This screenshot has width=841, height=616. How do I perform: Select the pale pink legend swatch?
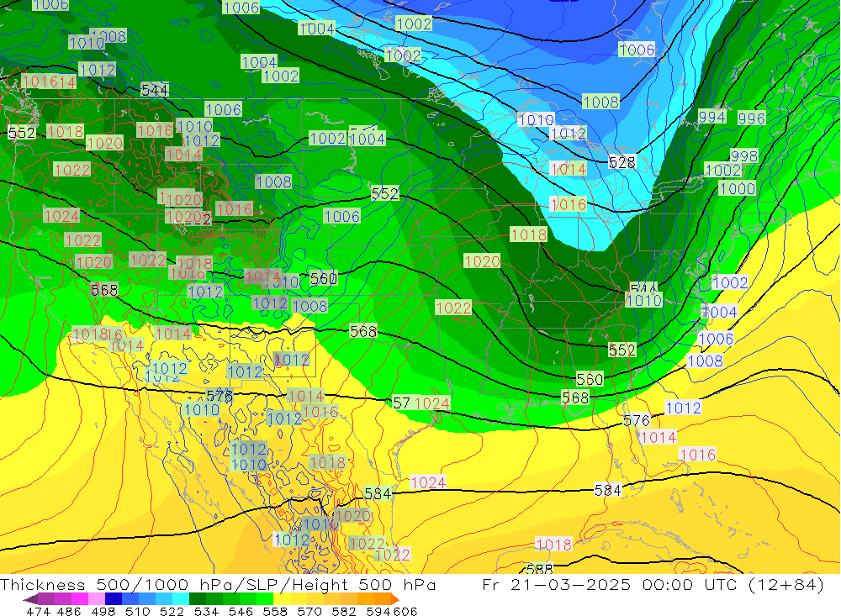pyautogui.click(x=97, y=599)
